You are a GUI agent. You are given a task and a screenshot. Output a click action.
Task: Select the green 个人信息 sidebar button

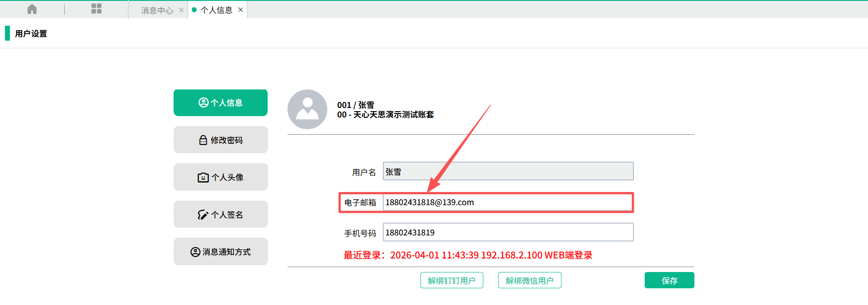click(x=221, y=103)
